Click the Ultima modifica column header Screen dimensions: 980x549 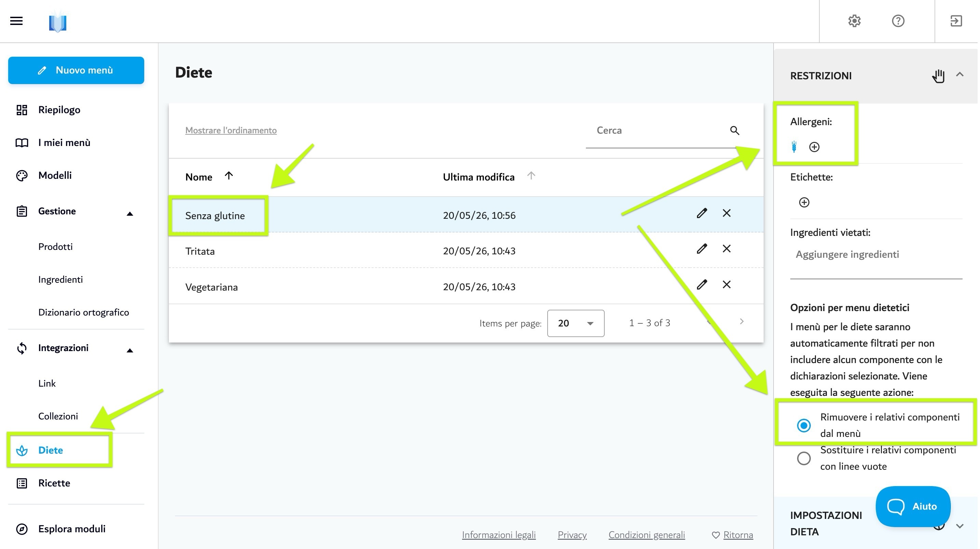point(479,177)
